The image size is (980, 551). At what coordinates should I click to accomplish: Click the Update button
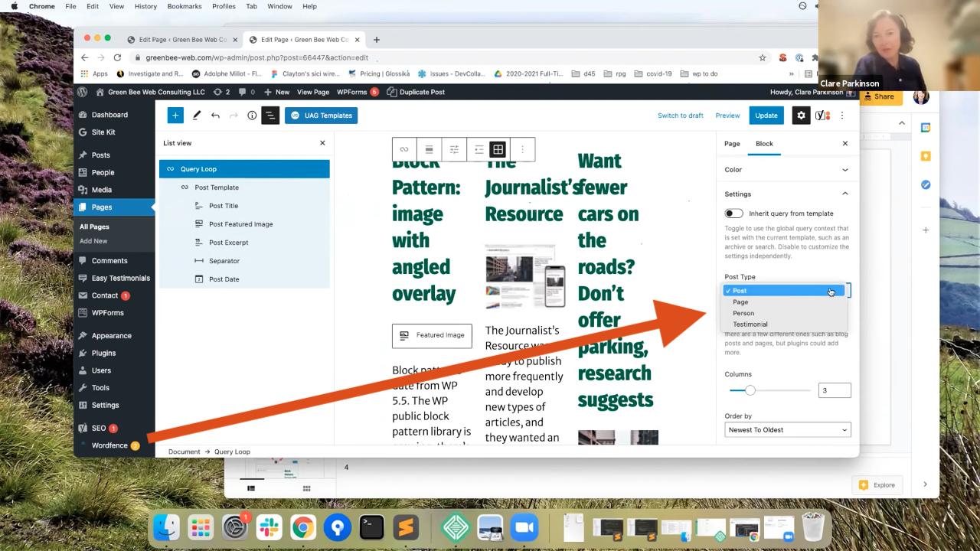tap(766, 115)
